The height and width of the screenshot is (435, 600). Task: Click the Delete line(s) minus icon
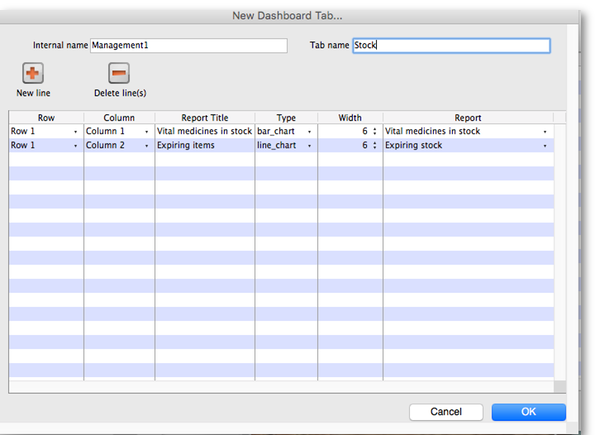[x=119, y=73]
